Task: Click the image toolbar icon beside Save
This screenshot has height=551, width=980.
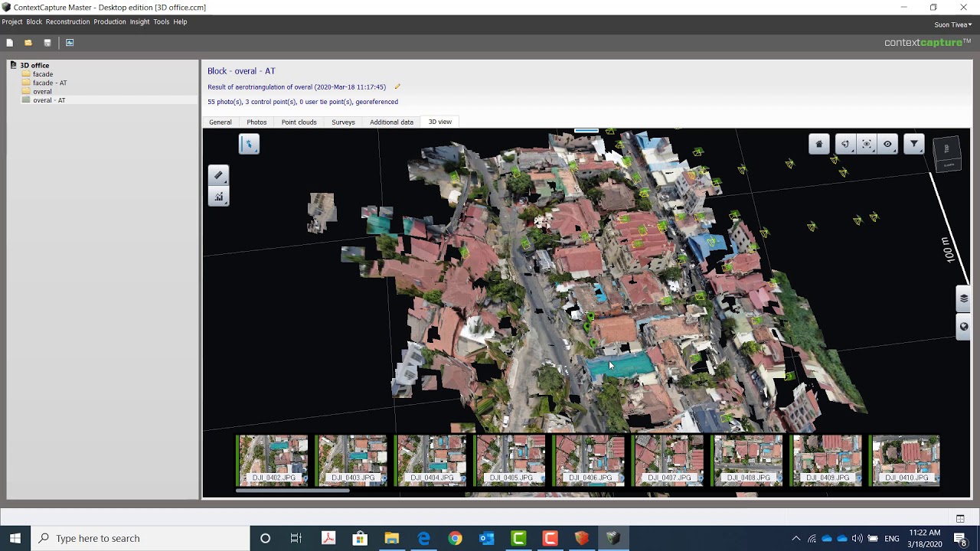Action: (70, 43)
